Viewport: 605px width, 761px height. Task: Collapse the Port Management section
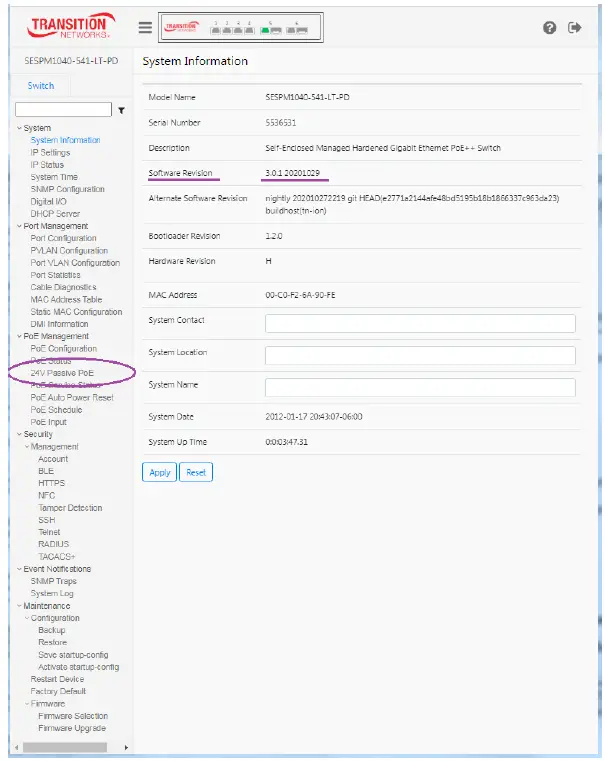19,226
